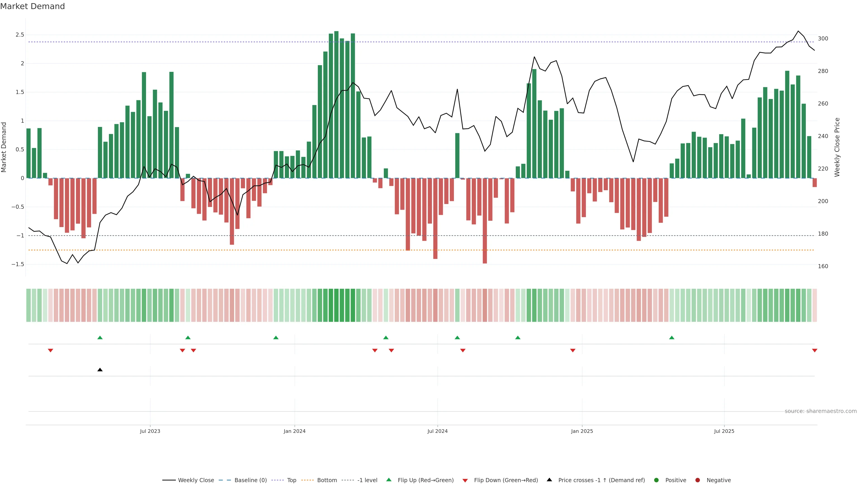The width and height of the screenshot is (868, 488).
Task: Click Weekly Close Price axis title
Action: (837, 147)
